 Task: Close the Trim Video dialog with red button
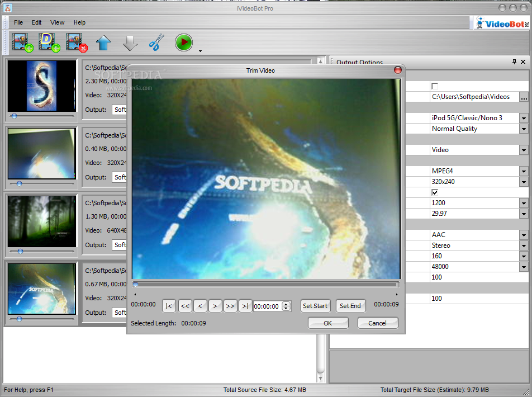pos(398,70)
